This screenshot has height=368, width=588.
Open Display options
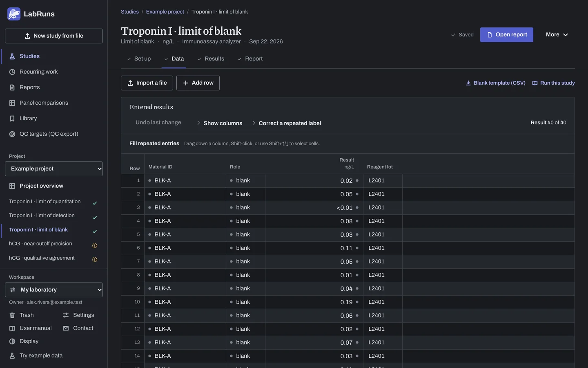(x=24, y=341)
